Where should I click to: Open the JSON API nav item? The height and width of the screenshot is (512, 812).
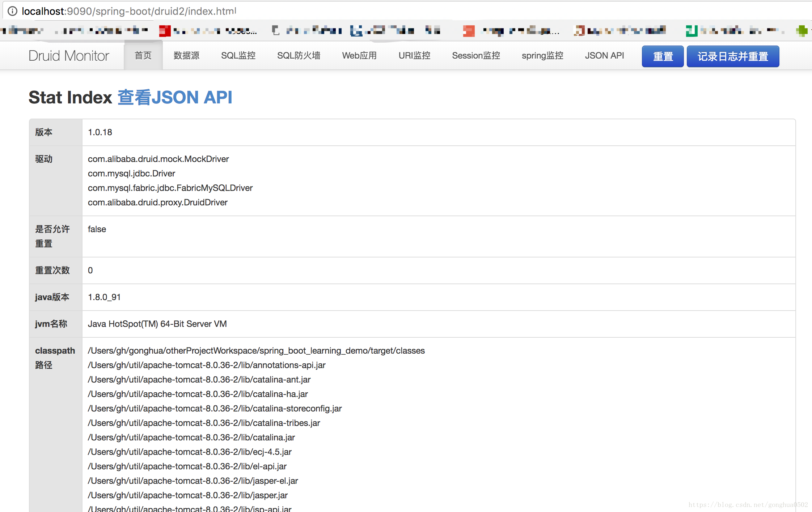coord(604,56)
